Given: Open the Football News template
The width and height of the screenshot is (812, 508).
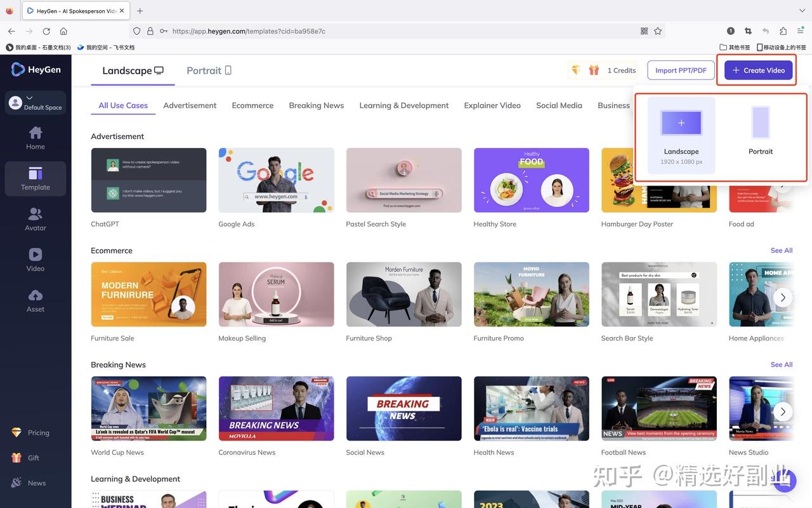Looking at the screenshot, I should (659, 409).
